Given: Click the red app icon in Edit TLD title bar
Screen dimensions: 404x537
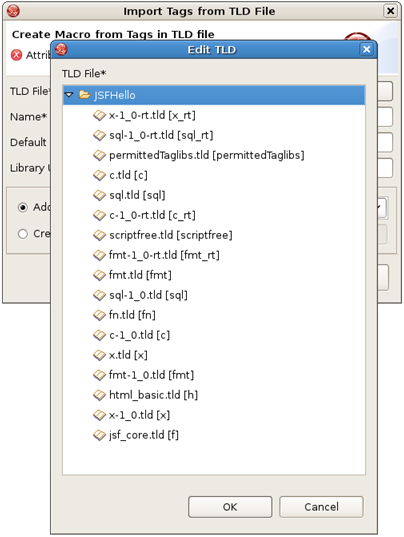Looking at the screenshot, I should click(61, 49).
